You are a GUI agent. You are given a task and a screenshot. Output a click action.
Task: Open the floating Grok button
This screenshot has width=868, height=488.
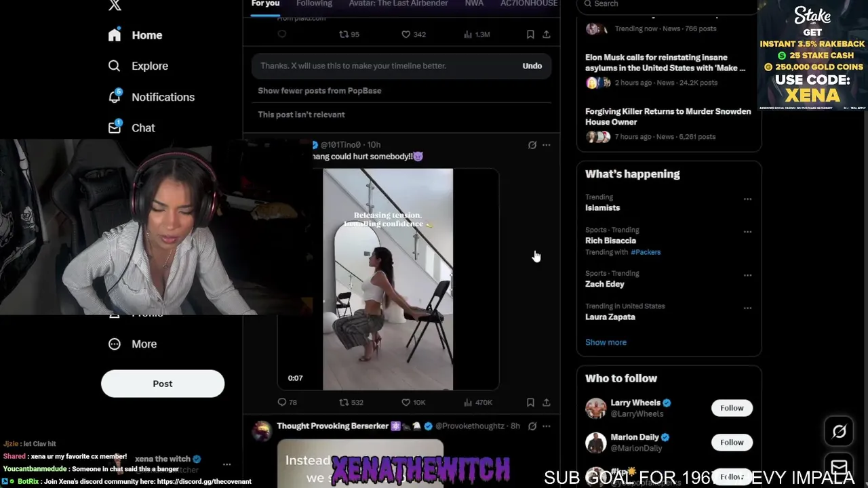pos(839,431)
